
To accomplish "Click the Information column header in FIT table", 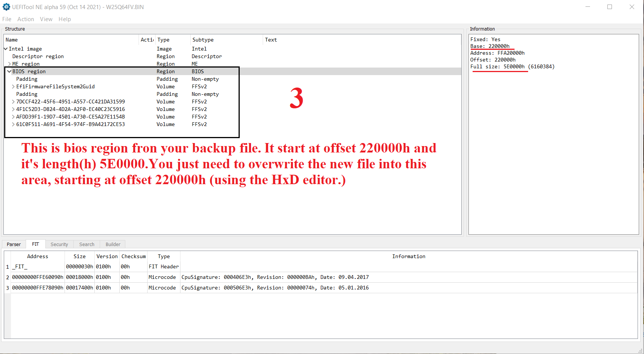I will click(x=409, y=256).
